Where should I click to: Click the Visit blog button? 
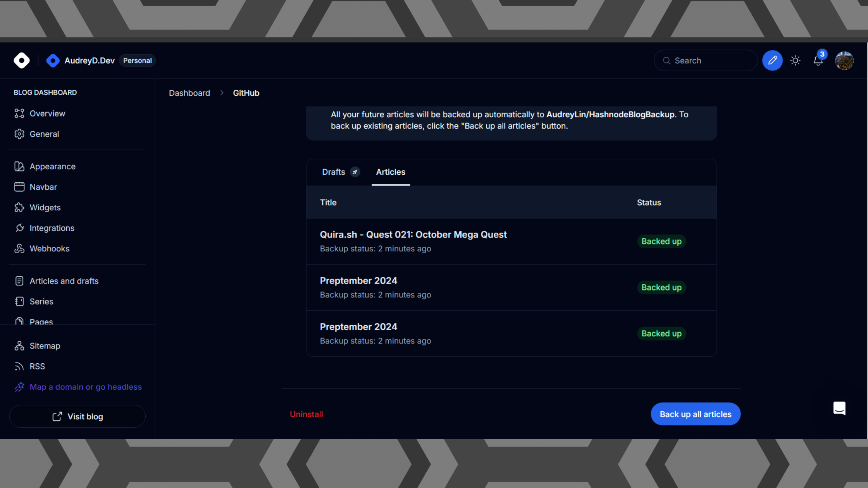tap(77, 416)
